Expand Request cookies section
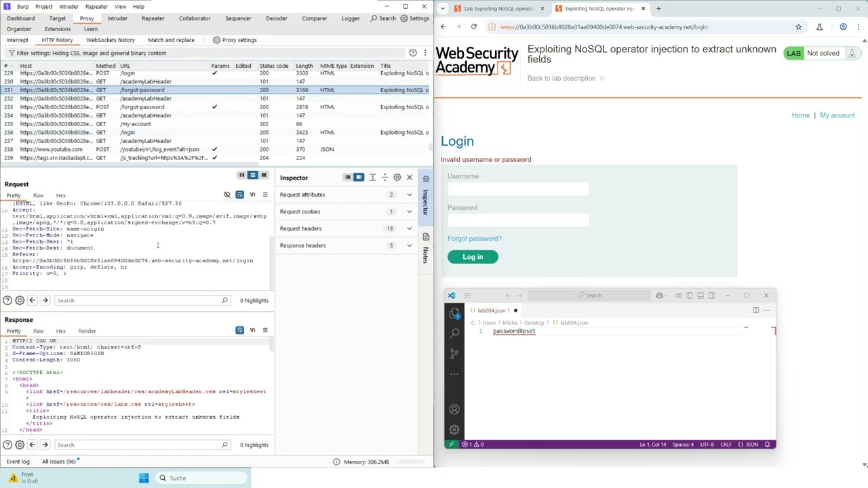This screenshot has height=488, width=868. coord(410,211)
